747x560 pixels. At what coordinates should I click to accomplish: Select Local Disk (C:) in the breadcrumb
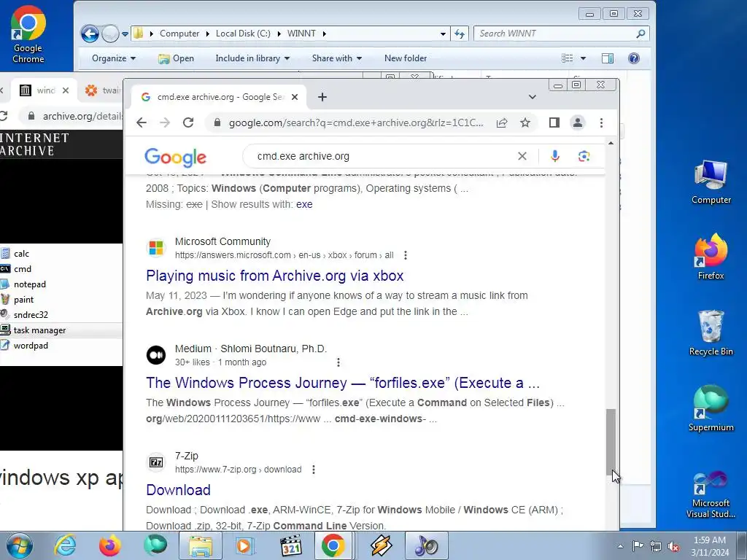coord(243,34)
